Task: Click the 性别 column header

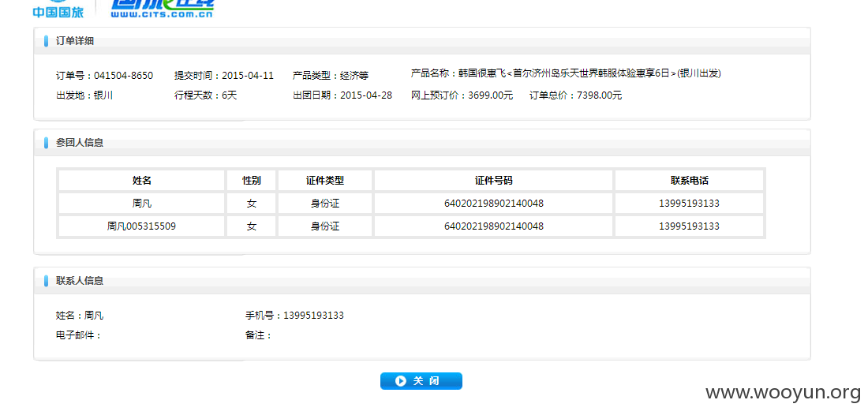Action: point(251,181)
